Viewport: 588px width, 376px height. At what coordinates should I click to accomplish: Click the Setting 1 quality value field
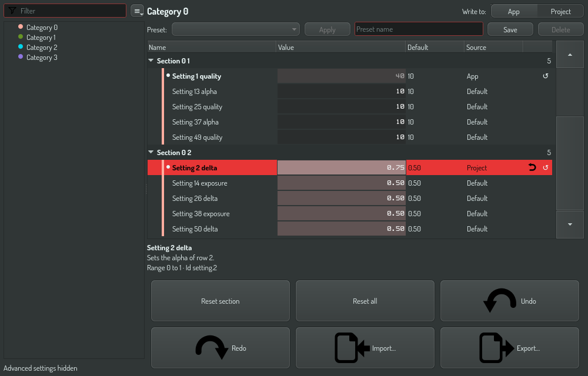(x=341, y=76)
